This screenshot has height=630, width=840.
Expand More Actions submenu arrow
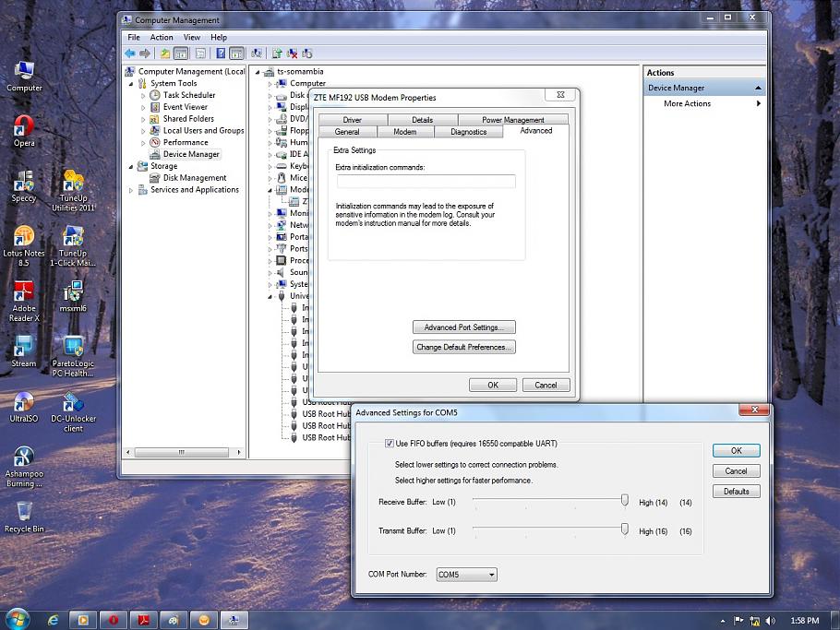point(759,103)
